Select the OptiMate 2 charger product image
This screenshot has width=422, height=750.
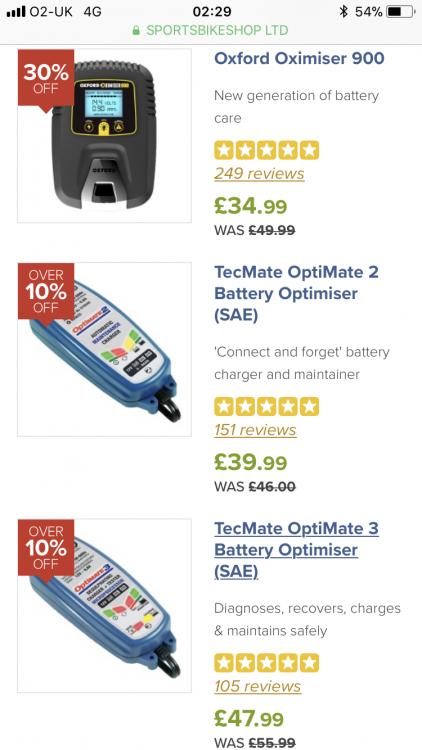(104, 349)
